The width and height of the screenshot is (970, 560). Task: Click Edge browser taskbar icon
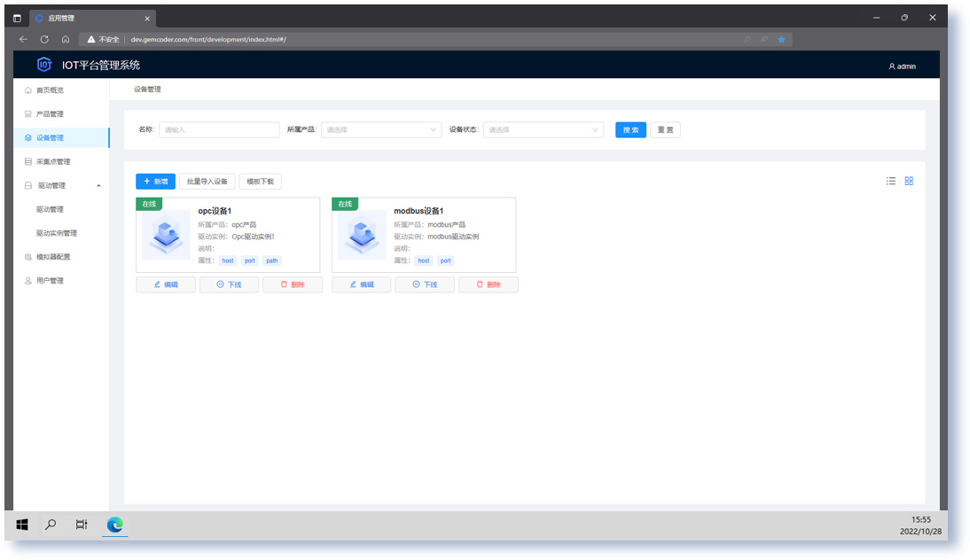click(x=115, y=525)
